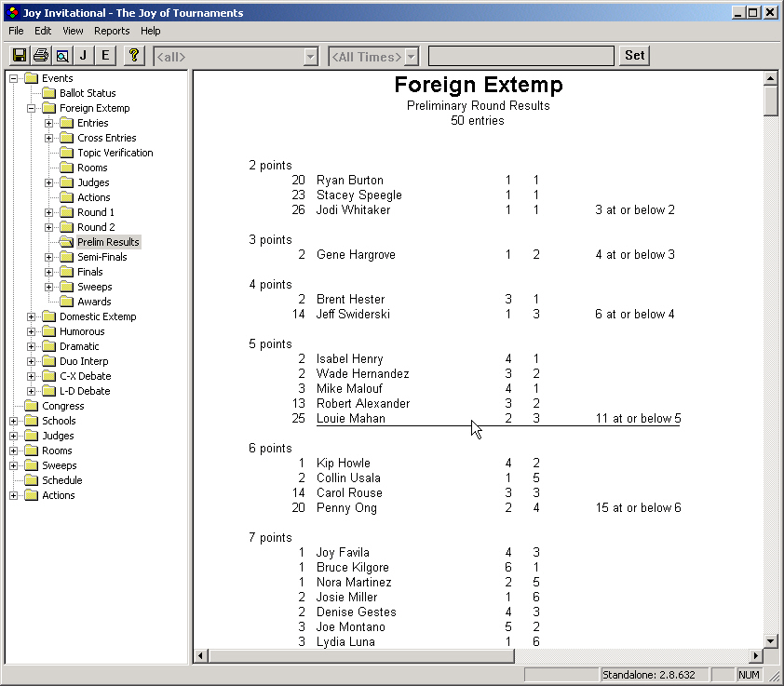Viewport: 784px width, 686px height.
Task: Click the Set button
Action: 634,56
